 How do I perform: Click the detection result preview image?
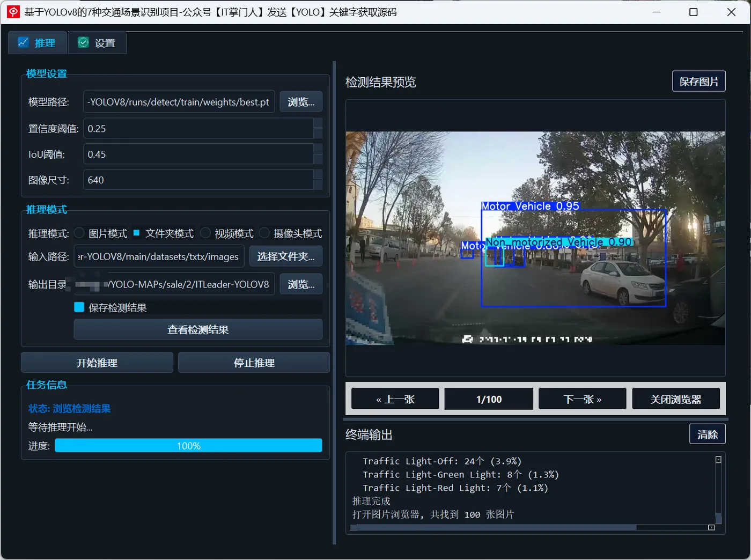point(535,238)
